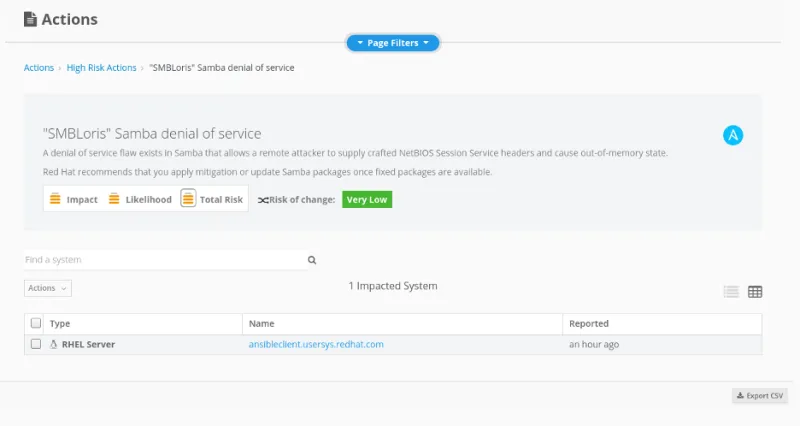Focus the Find a system field
The image size is (800, 426).
pos(163,260)
